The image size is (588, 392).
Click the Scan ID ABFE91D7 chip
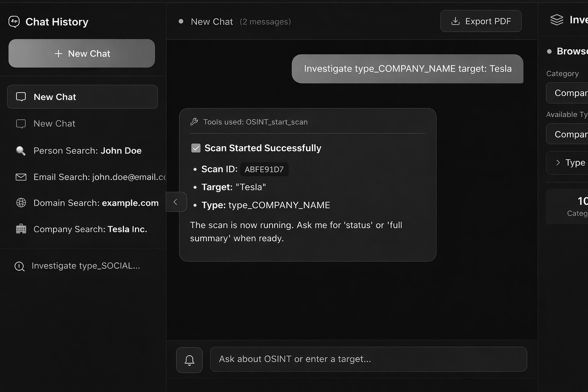pyautogui.click(x=264, y=169)
